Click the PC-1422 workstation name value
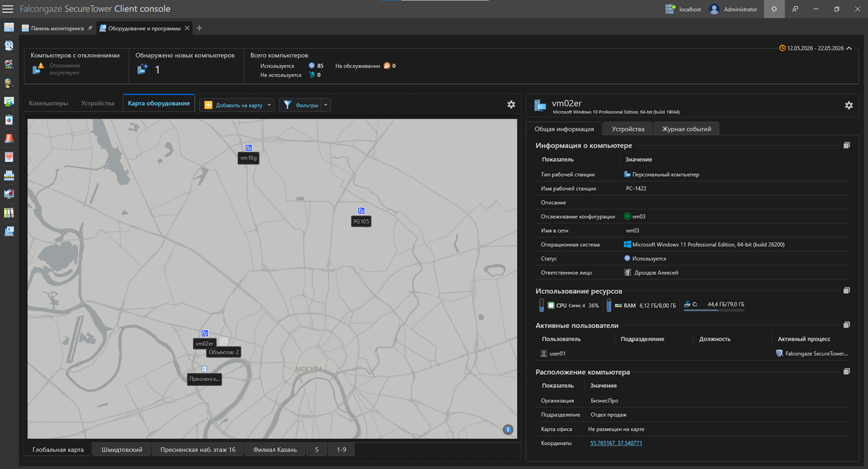Screen dimensions: 868x469 click(636, 189)
